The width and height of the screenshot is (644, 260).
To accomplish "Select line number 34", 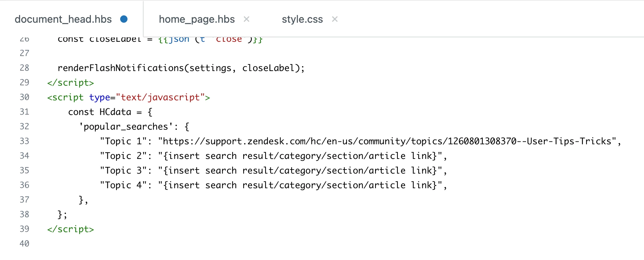I will (x=25, y=156).
